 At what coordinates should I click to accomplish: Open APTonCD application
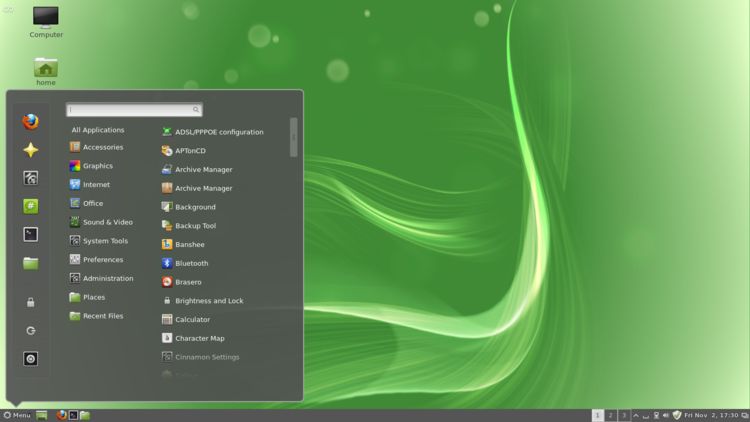pos(184,151)
